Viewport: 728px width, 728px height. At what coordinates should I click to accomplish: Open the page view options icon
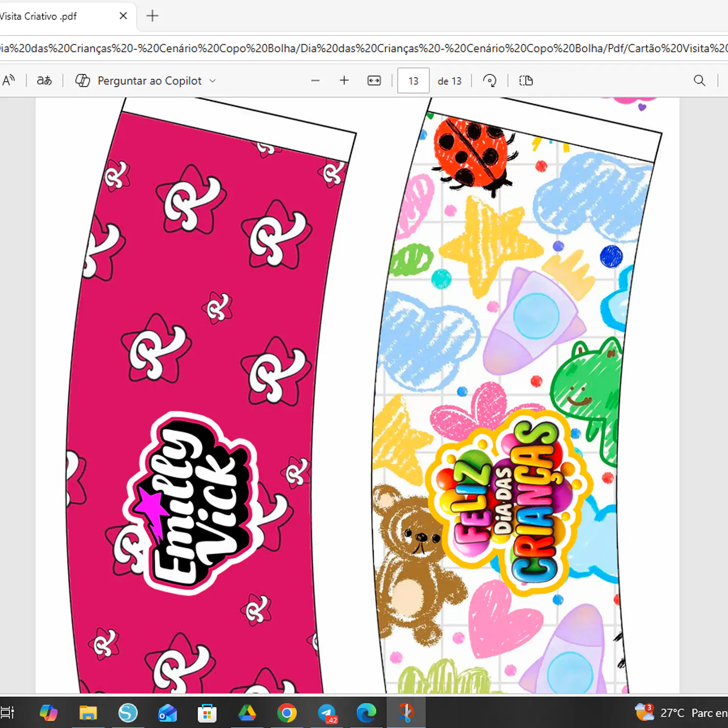point(526,81)
